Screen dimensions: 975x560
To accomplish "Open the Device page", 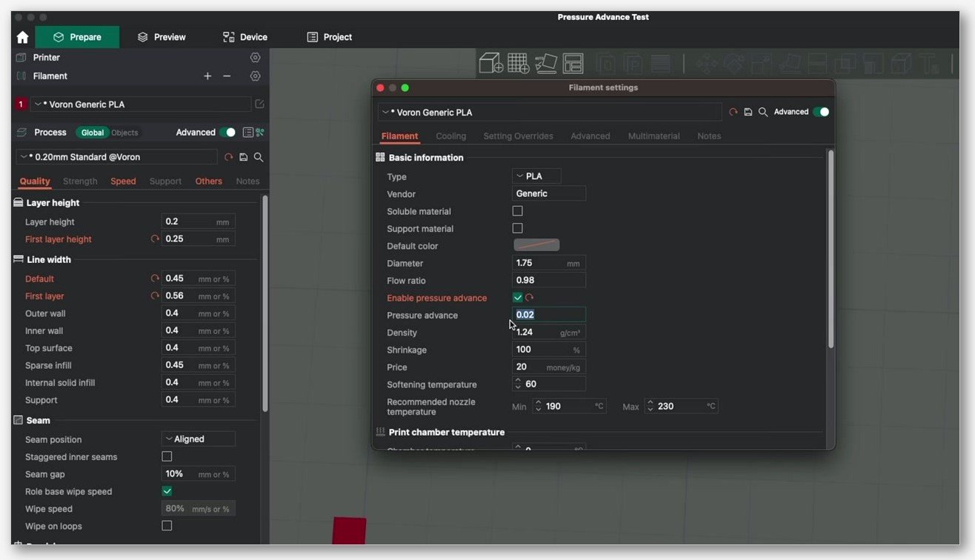I will coord(245,37).
